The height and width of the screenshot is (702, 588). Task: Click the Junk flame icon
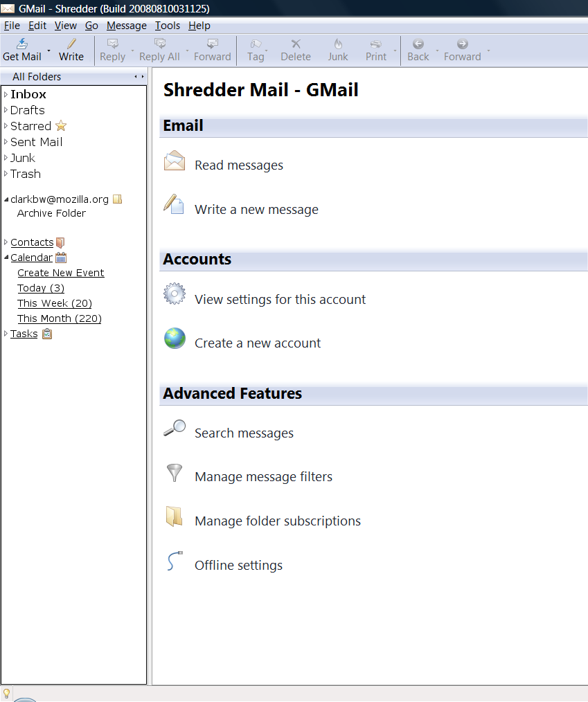pos(338,44)
